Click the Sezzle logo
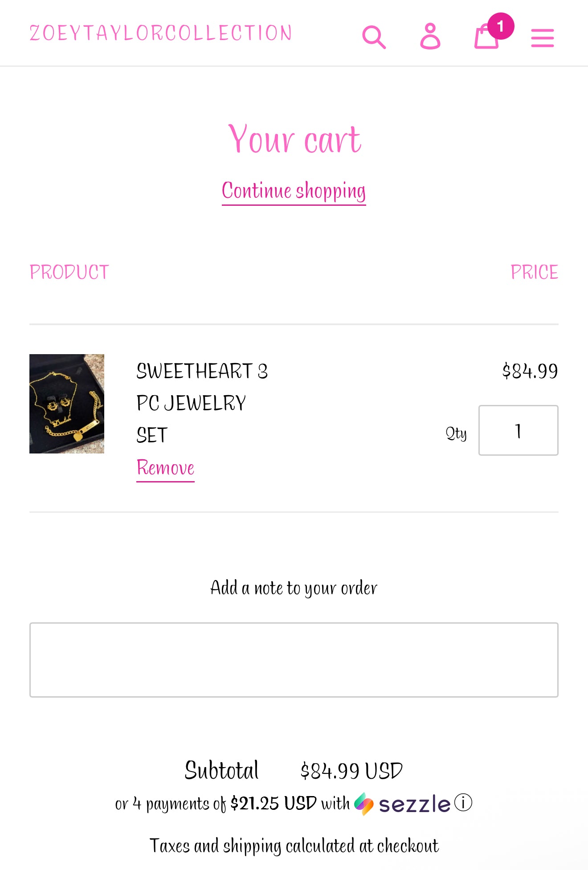The height and width of the screenshot is (870, 588). (402, 804)
